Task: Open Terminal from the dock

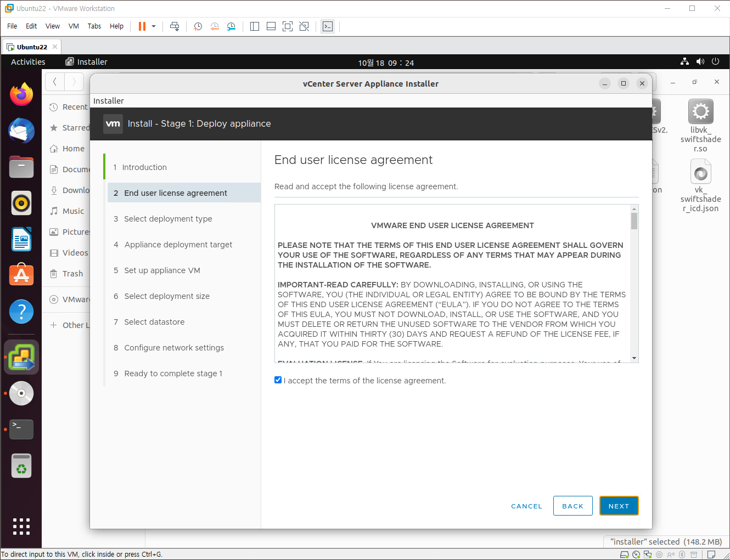Action: pyautogui.click(x=21, y=429)
